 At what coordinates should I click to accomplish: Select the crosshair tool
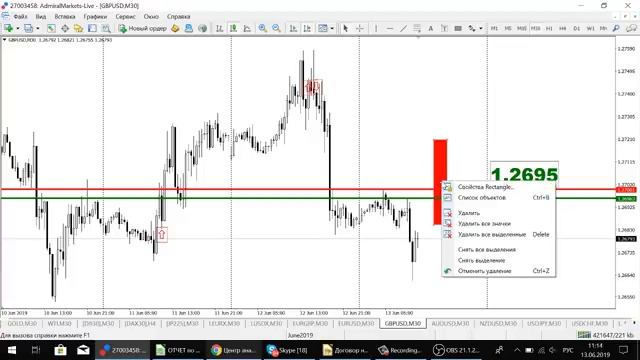[x=360, y=28]
